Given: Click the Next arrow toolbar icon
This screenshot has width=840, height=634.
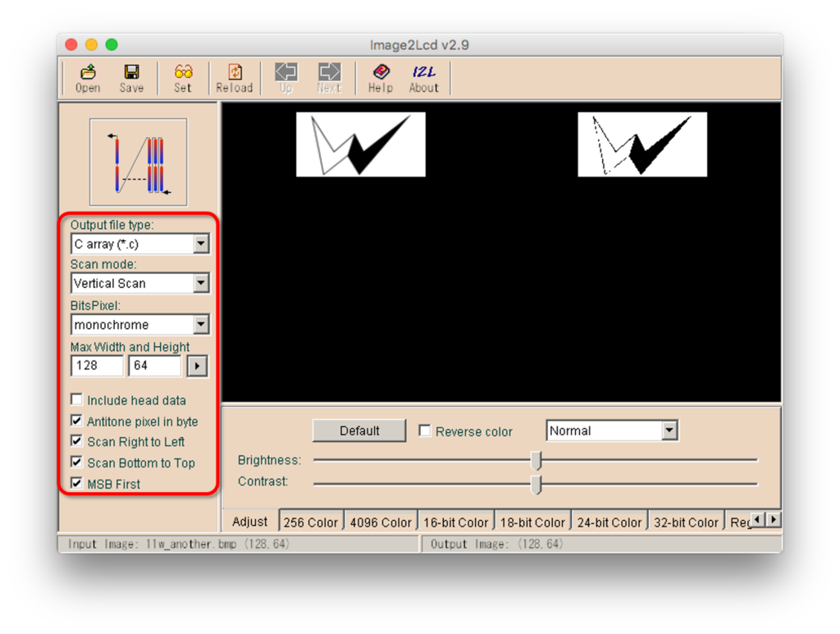Looking at the screenshot, I should coord(329,73).
